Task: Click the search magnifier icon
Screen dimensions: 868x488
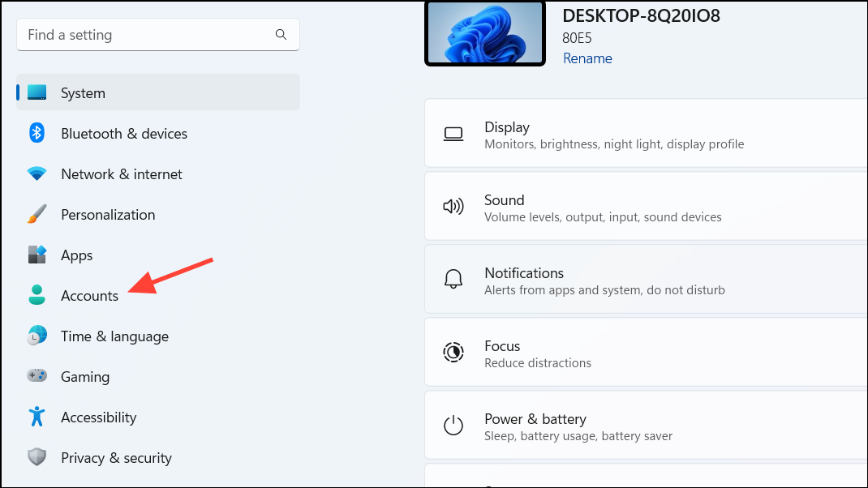Action: (280, 34)
